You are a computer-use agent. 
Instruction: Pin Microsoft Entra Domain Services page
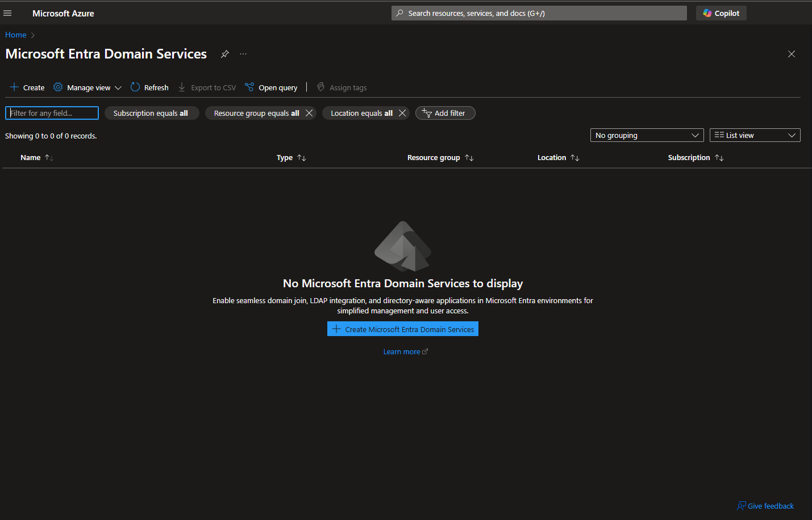pyautogui.click(x=225, y=54)
